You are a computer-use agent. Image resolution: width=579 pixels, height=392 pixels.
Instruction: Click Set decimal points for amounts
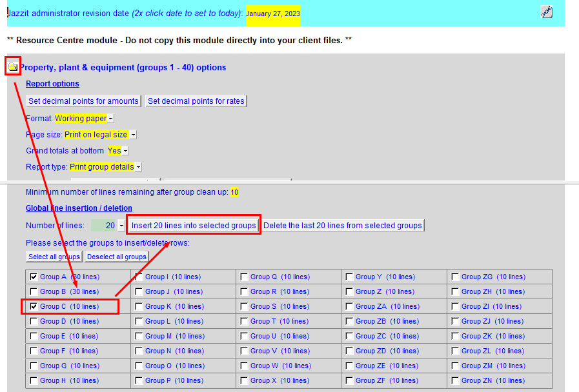(x=83, y=101)
